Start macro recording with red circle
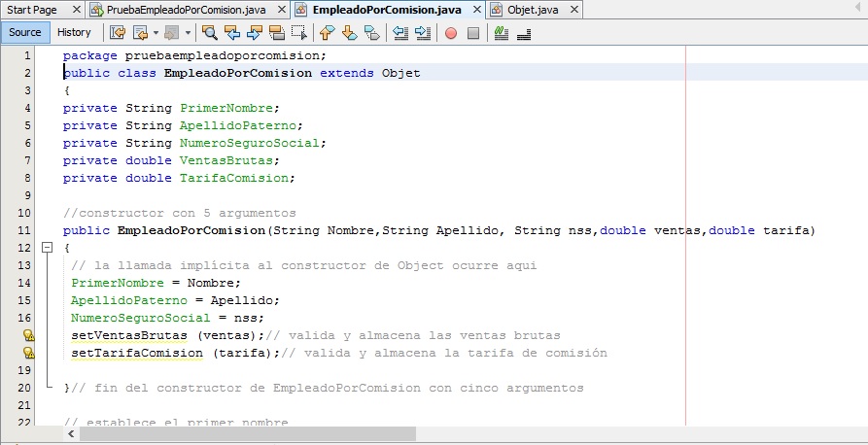868x445 pixels. click(x=451, y=32)
